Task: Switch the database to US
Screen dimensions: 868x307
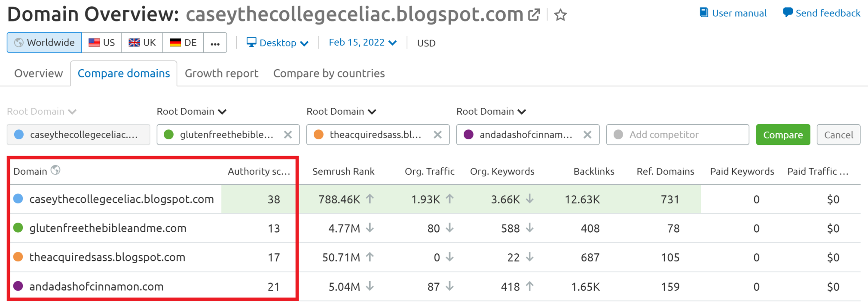Action: pos(102,43)
